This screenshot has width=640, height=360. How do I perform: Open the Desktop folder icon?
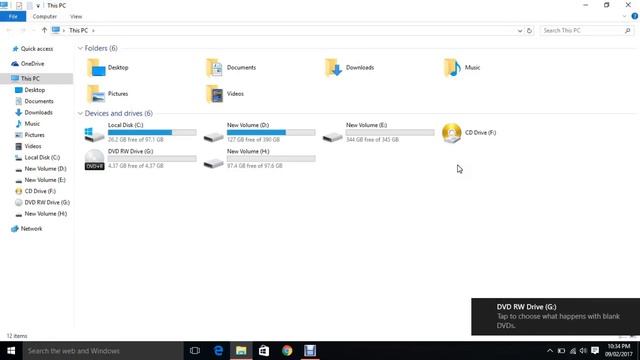click(x=96, y=68)
